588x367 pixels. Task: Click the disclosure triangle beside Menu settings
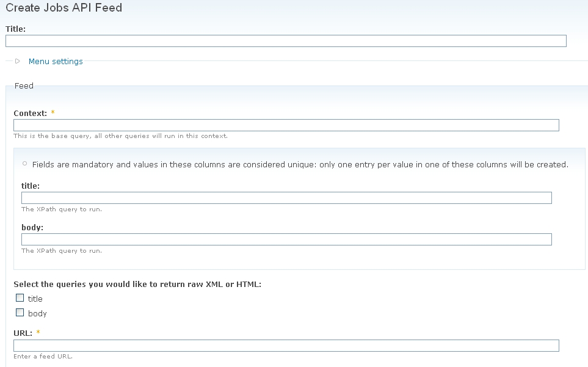18,61
